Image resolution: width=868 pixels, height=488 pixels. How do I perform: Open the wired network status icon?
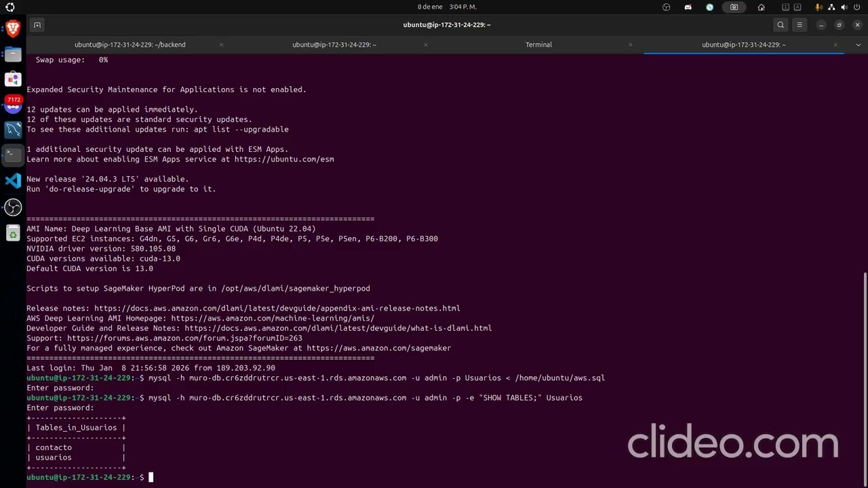point(831,7)
